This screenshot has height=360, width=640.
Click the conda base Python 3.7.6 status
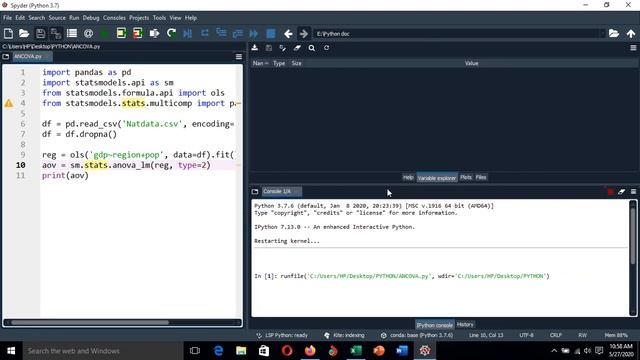point(418,335)
